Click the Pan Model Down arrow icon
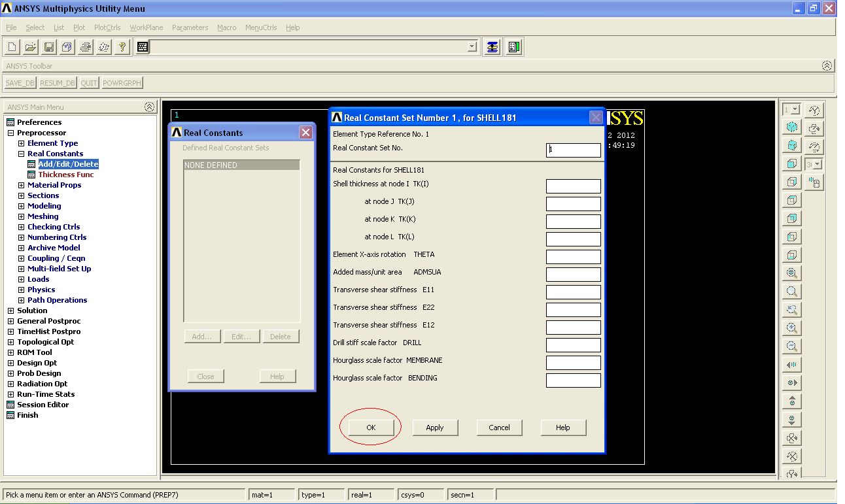Image resolution: width=845 pixels, height=504 pixels. click(792, 420)
